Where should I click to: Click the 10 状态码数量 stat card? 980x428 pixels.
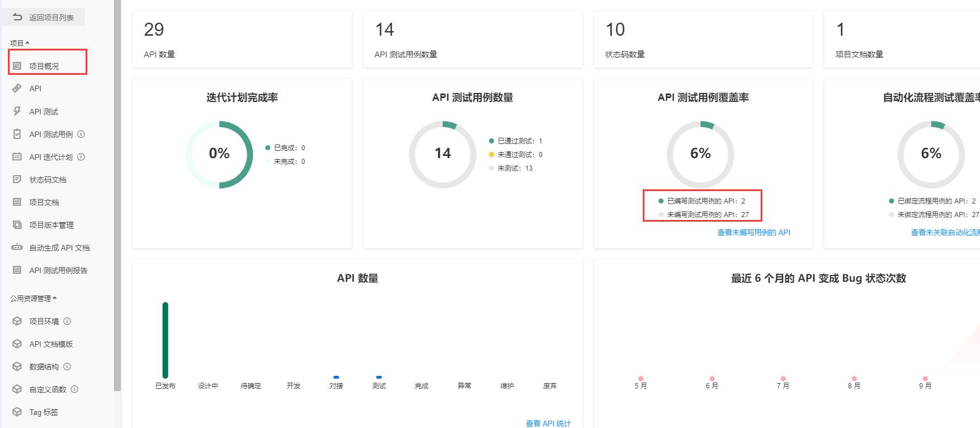pyautogui.click(x=703, y=39)
